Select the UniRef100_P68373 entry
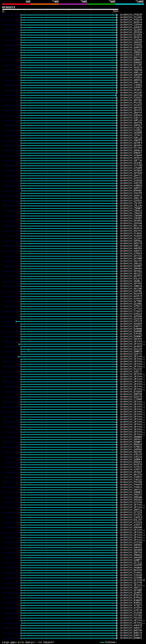Viewport: 146px width, 644px height. pyautogui.click(x=131, y=495)
